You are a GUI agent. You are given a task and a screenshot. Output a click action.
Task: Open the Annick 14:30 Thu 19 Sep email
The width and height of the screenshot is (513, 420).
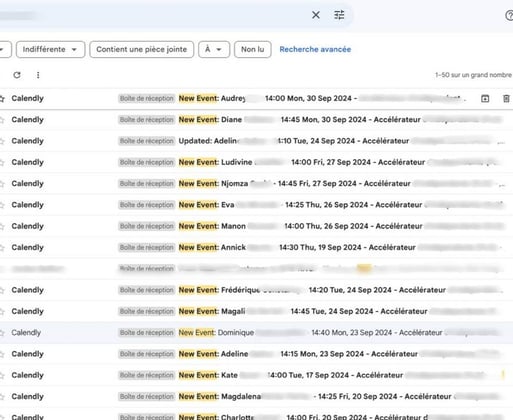click(256, 248)
